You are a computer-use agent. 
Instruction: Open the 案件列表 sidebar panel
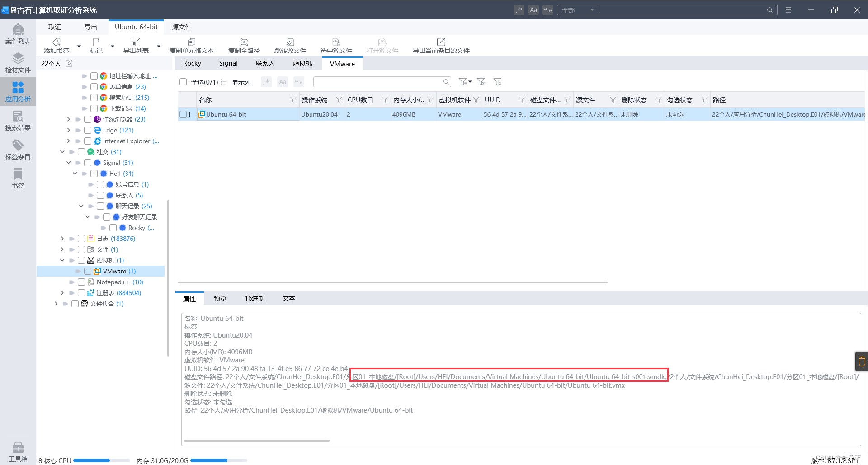(18, 34)
